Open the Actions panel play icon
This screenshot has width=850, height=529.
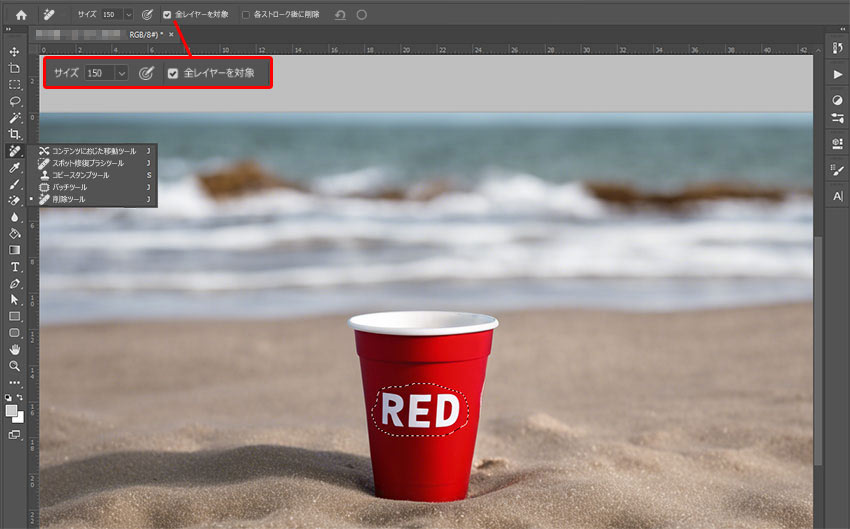(837, 75)
